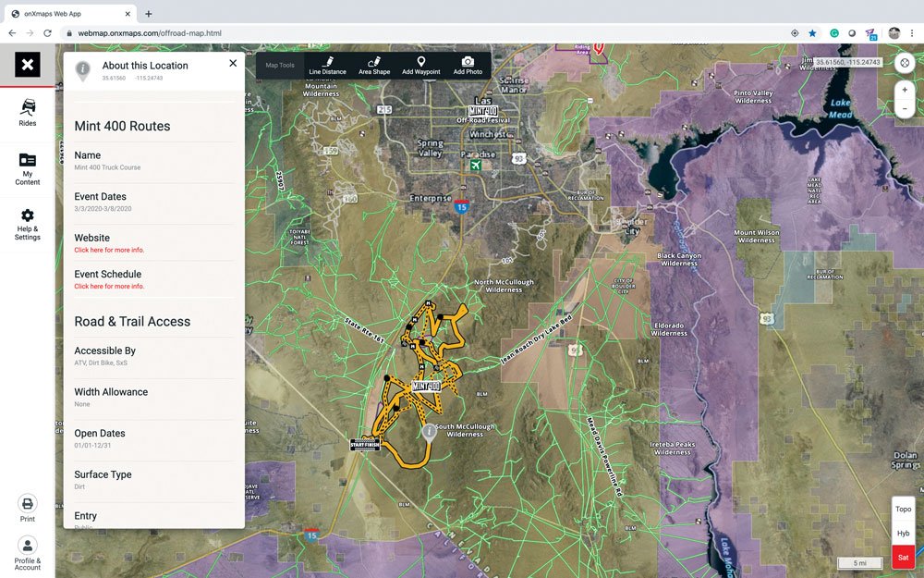Zoom out on the map
924x578 pixels.
pyautogui.click(x=905, y=108)
